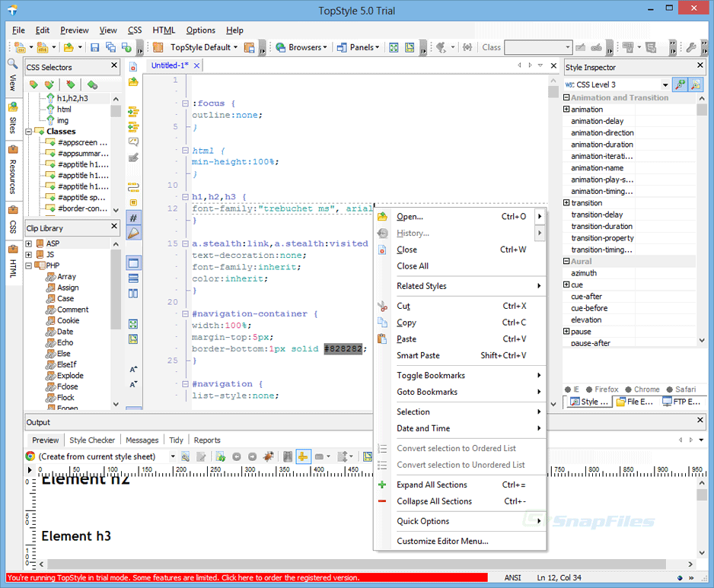This screenshot has width=714, height=588.
Task: Click the Open file folder icon
Action: coord(69,47)
